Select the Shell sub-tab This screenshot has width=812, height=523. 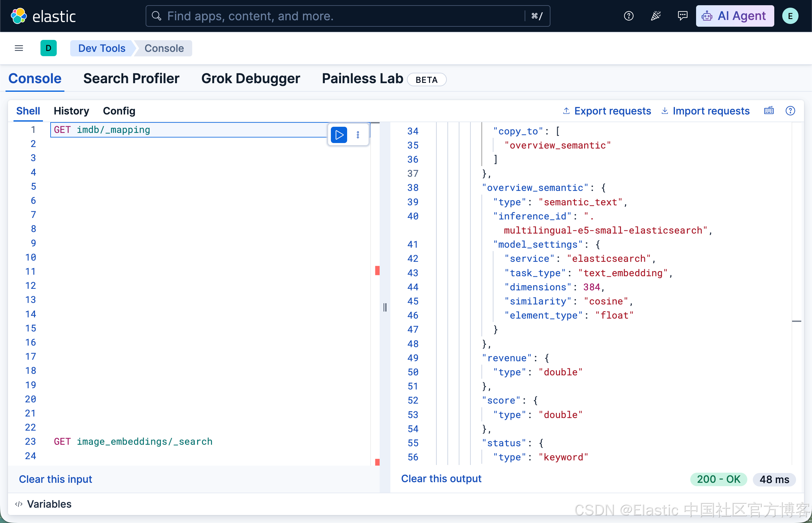[x=28, y=111]
